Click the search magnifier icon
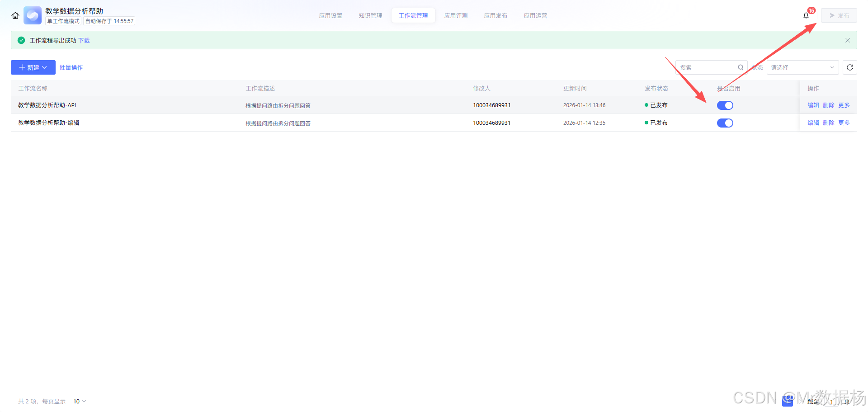Viewport: 868px width, 412px height. (741, 67)
